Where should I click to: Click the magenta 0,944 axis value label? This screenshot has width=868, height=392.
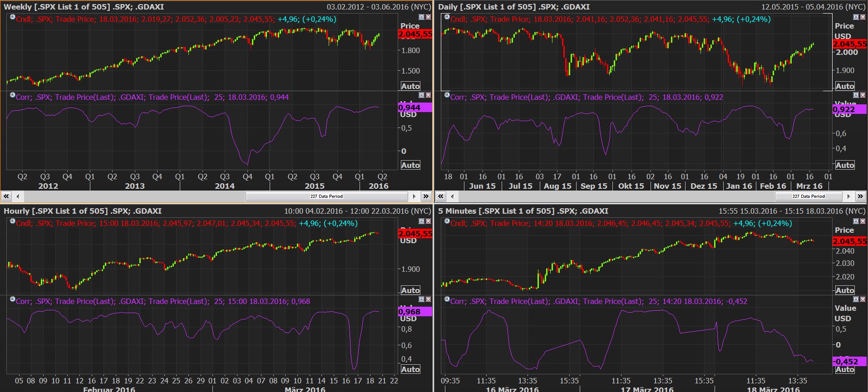(415, 108)
